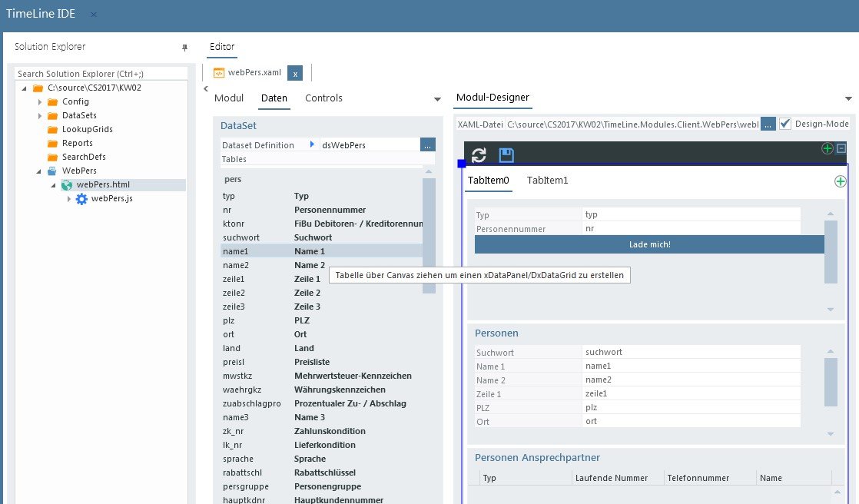Switch to the Controls tab

(323, 98)
